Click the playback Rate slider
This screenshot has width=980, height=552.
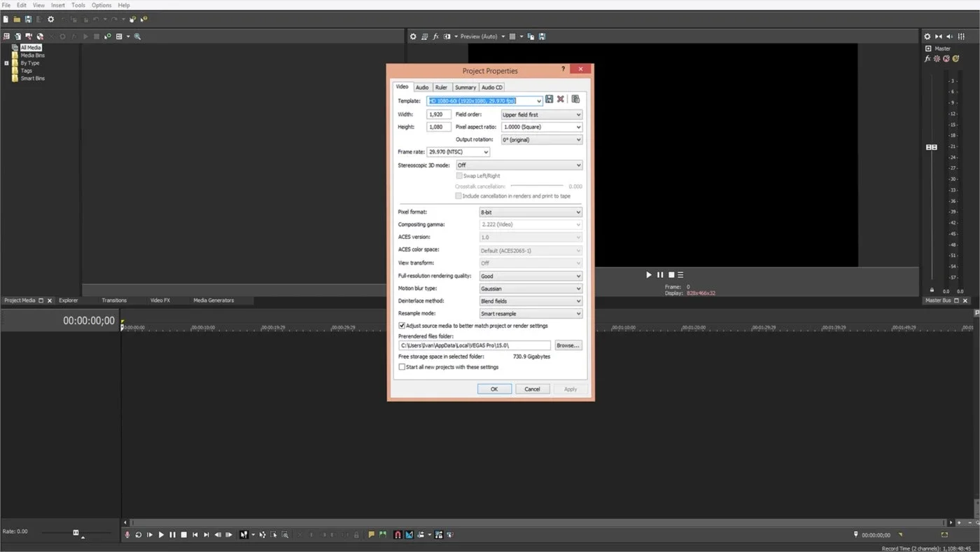pyautogui.click(x=76, y=533)
